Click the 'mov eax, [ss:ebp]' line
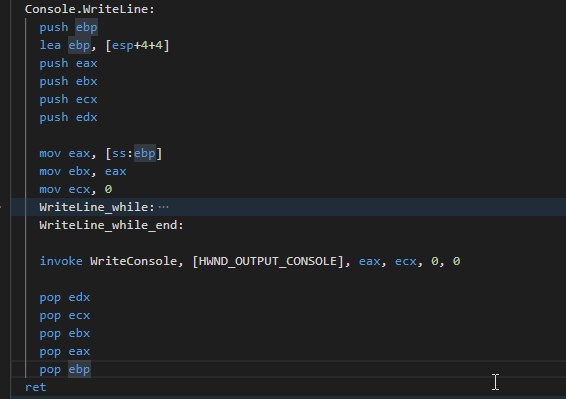This screenshot has height=399, width=566. [101, 153]
